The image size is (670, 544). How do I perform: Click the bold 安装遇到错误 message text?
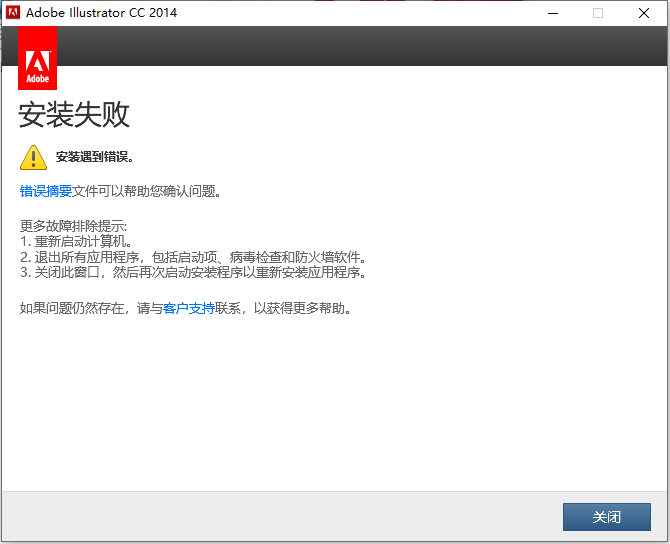[x=95, y=157]
